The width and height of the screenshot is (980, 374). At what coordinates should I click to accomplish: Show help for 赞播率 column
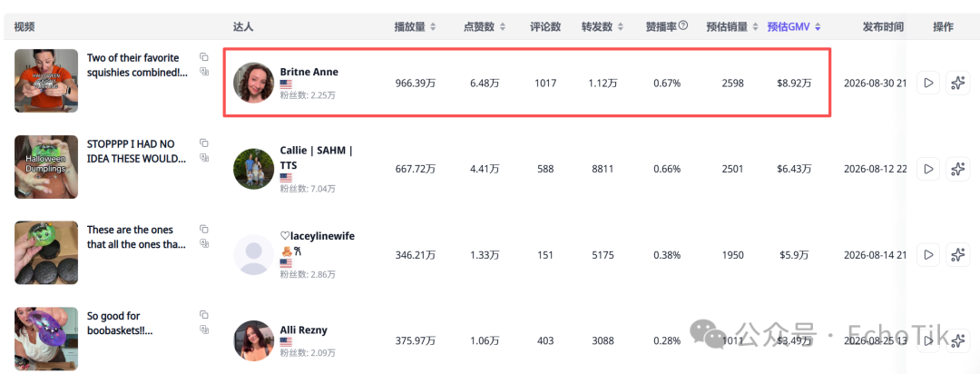683,26
